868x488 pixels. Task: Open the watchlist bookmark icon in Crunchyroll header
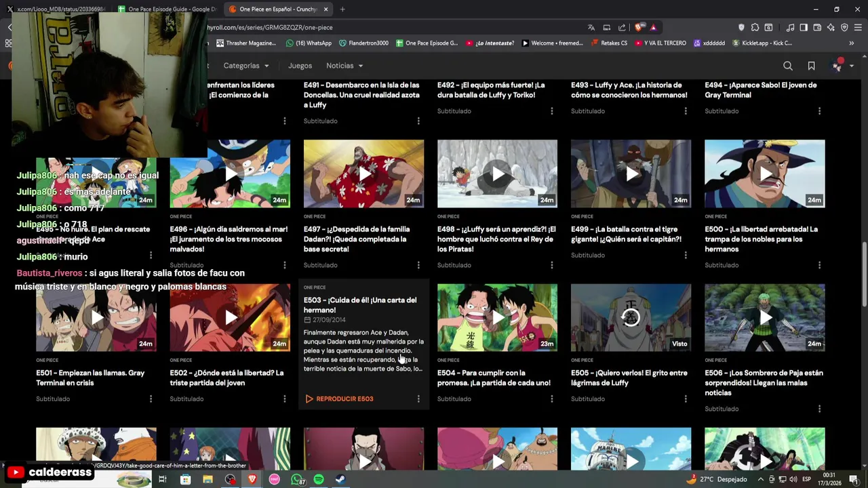811,66
